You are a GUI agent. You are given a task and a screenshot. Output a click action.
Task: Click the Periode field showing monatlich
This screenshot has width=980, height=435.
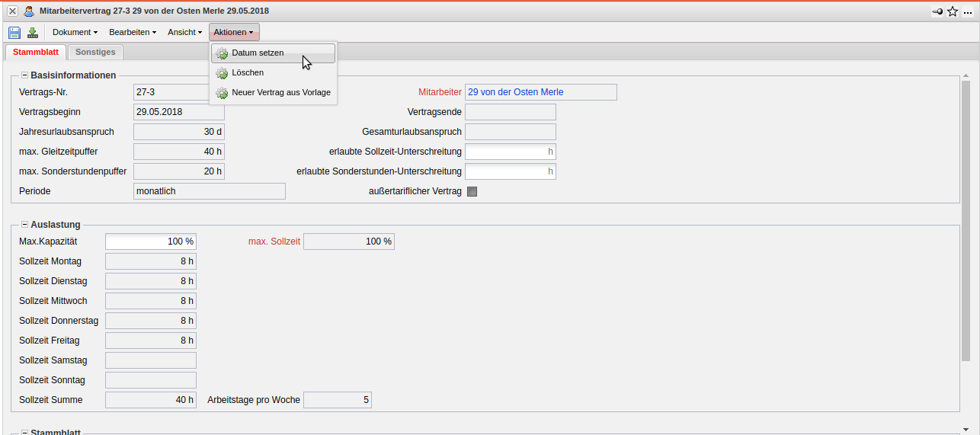[210, 191]
